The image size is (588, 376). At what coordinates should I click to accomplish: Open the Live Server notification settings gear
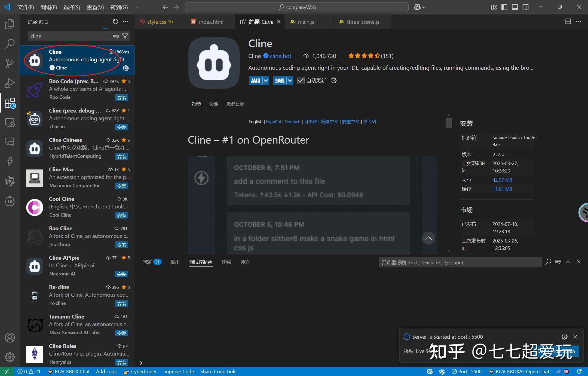tap(565, 337)
